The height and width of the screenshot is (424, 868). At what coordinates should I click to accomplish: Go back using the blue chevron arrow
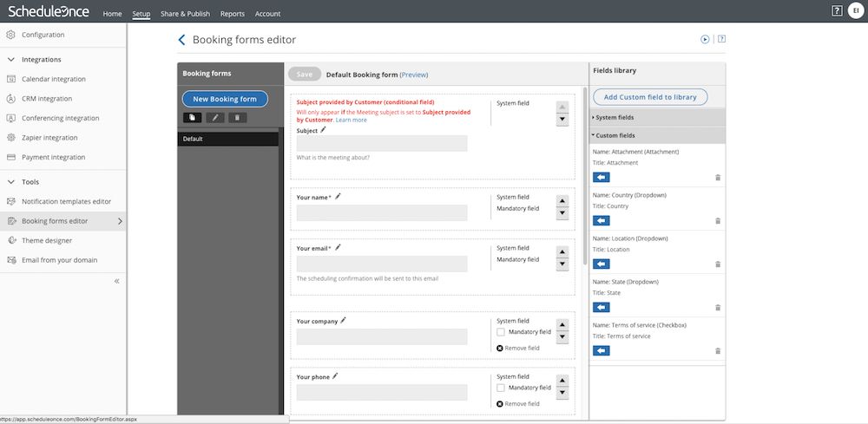[181, 40]
